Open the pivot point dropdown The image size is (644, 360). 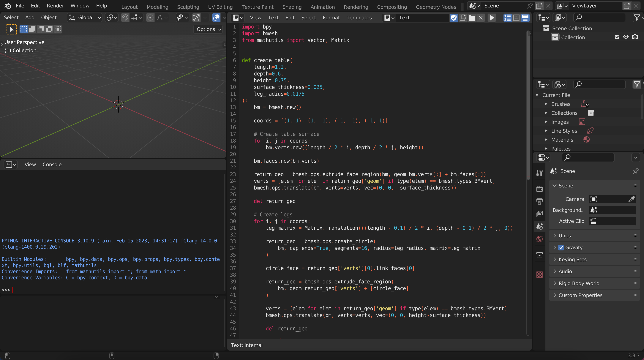111,18
